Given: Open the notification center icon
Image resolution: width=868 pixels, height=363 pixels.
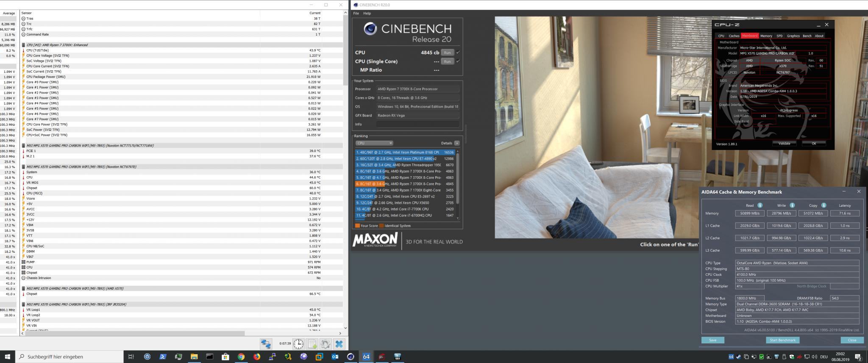Looking at the screenshot, I should (x=858, y=357).
